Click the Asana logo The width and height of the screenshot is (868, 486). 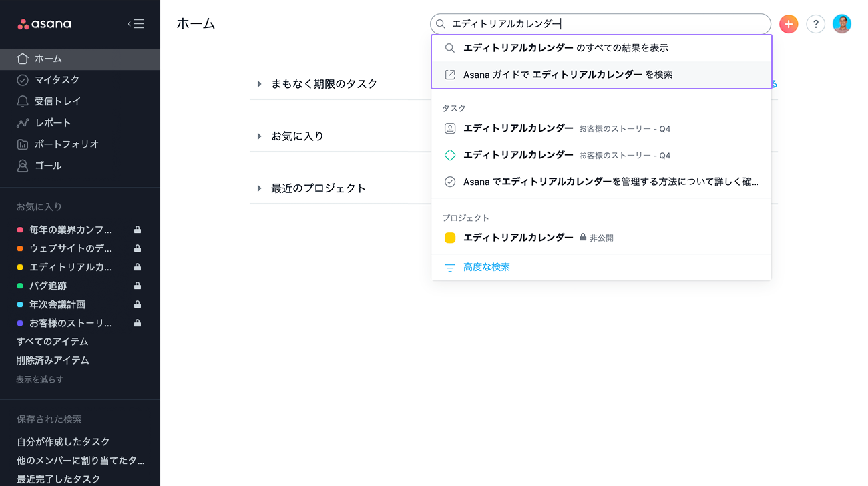click(x=44, y=24)
